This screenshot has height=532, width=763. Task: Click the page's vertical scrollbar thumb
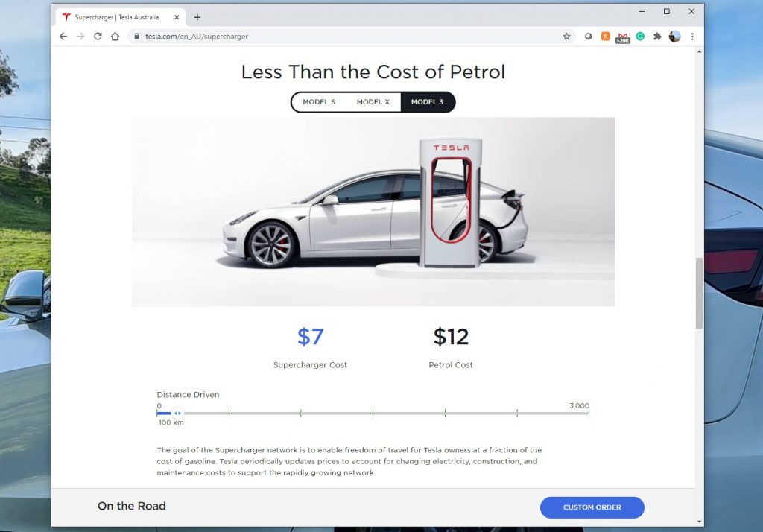699,293
